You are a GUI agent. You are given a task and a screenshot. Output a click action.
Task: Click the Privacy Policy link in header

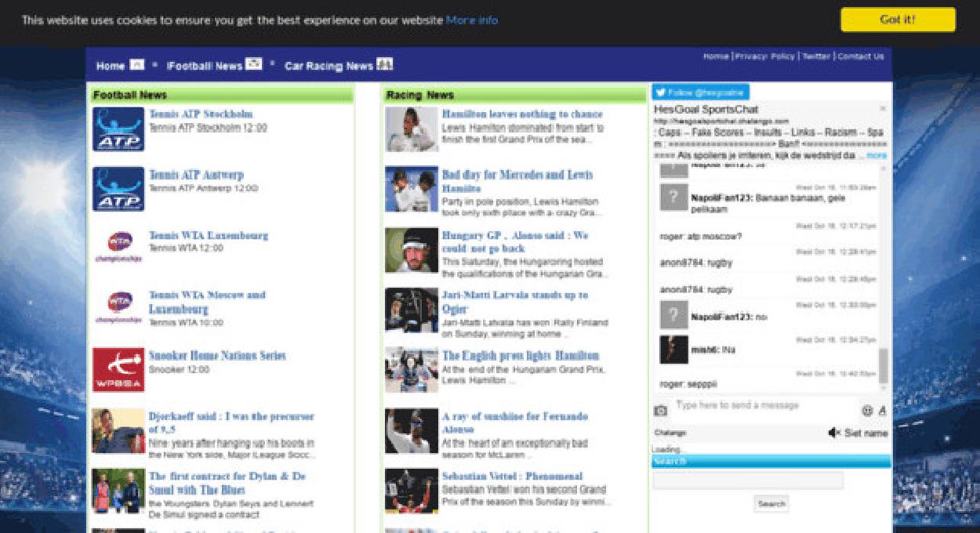(764, 56)
